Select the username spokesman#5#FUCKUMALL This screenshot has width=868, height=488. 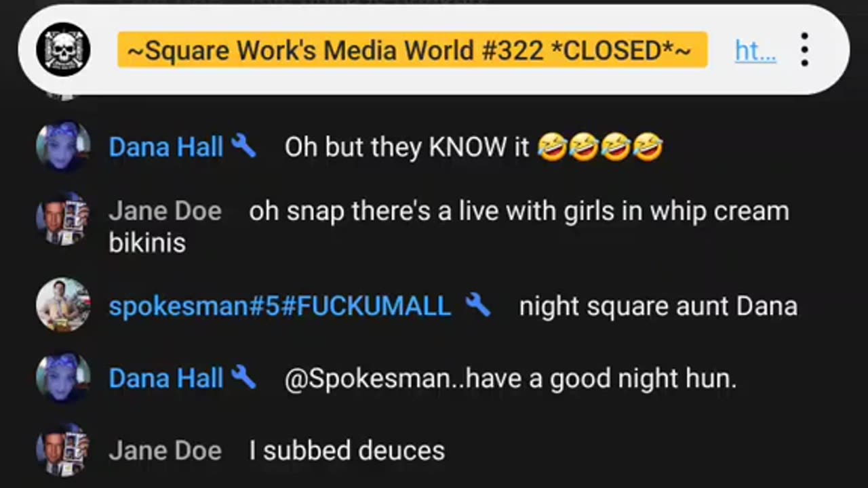tap(280, 306)
